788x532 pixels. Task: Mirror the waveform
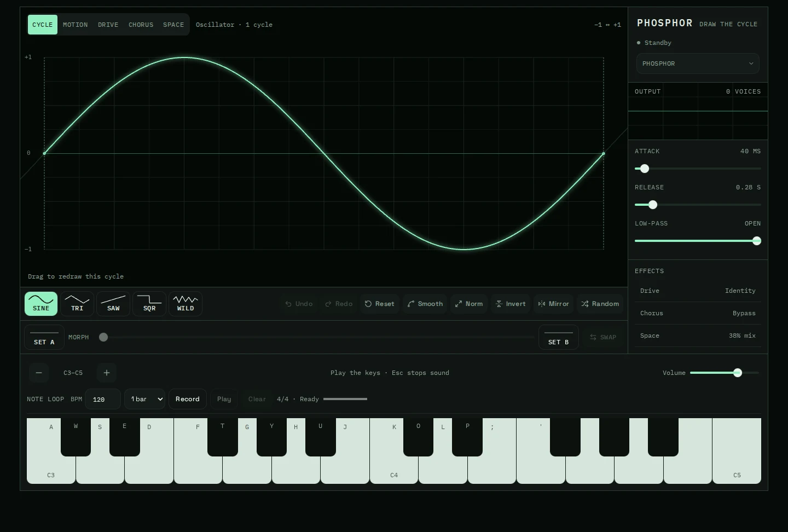point(554,304)
